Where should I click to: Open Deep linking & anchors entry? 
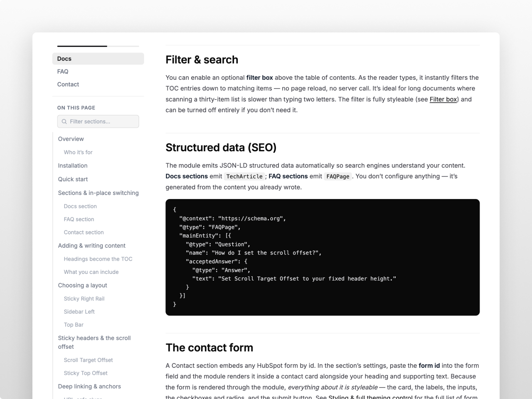(89, 386)
